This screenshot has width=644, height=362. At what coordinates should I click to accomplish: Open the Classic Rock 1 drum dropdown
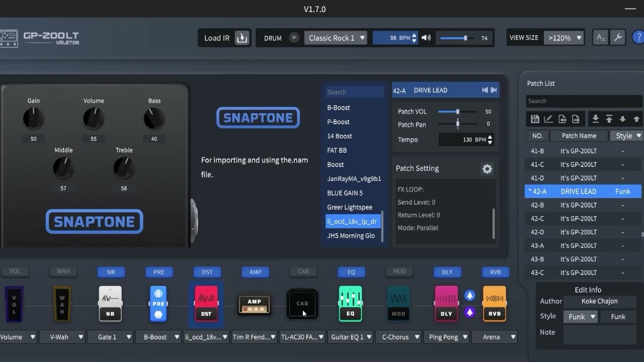[336, 38]
